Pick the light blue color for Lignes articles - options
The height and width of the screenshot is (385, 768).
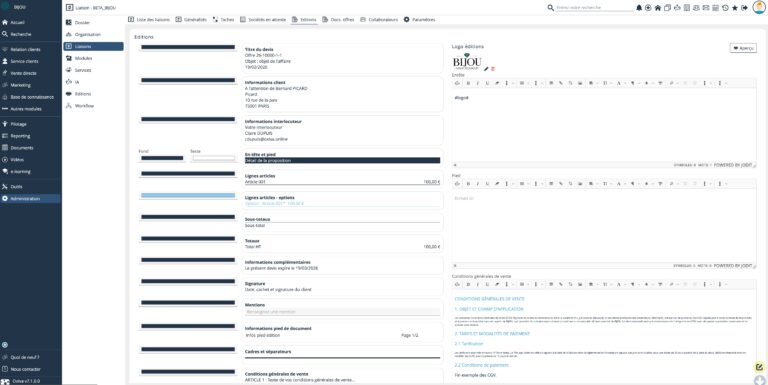click(188, 195)
